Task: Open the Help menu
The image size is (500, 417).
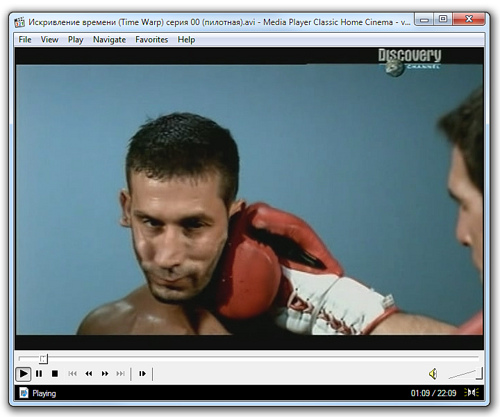Action: [186, 40]
